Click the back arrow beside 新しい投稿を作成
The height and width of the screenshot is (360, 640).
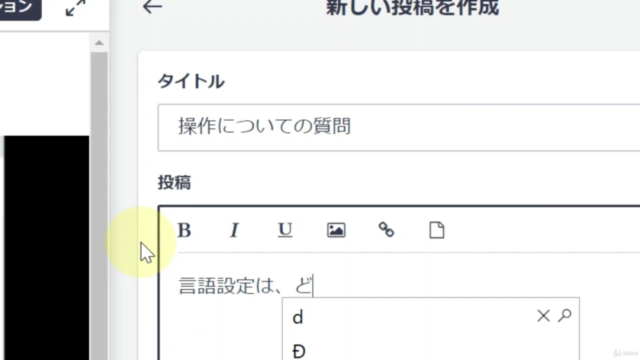pyautogui.click(x=152, y=7)
